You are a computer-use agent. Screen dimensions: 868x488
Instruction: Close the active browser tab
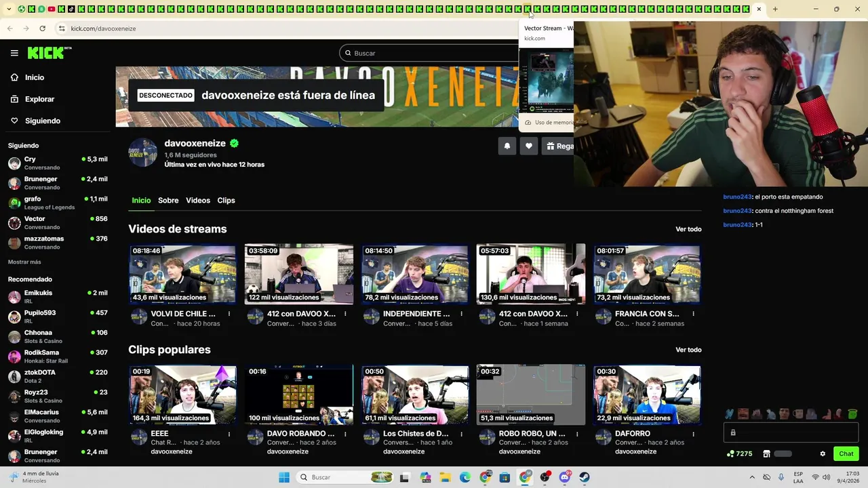(759, 9)
